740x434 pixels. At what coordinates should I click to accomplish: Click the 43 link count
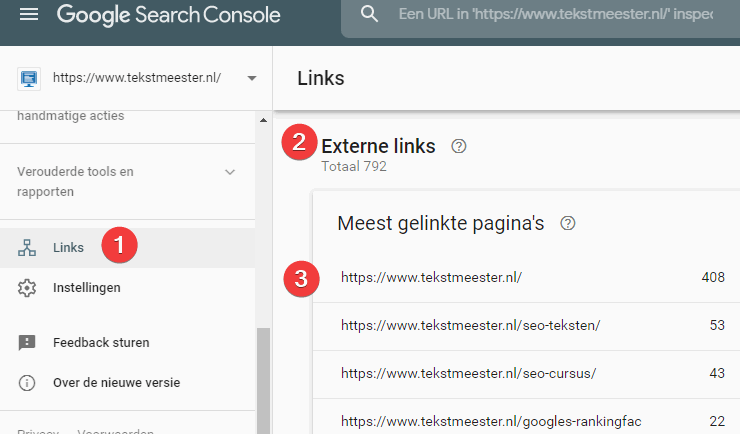(x=717, y=373)
